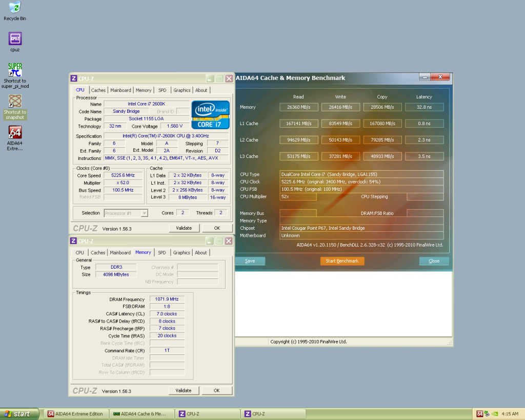The height and width of the screenshot is (420, 525).
Task: Click the CAS# Latency value 7.0 clocks
Action: [167, 314]
